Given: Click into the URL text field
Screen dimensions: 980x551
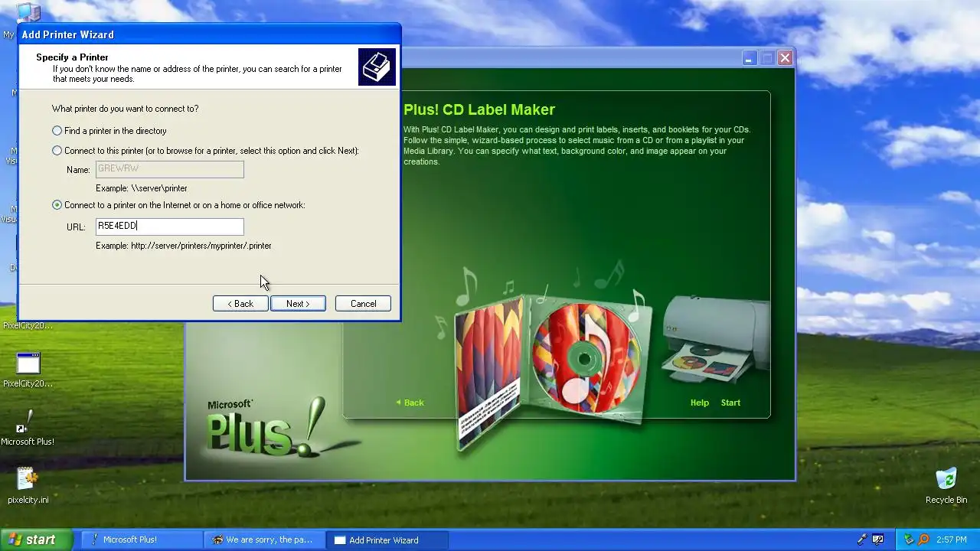Looking at the screenshot, I should 169,226.
